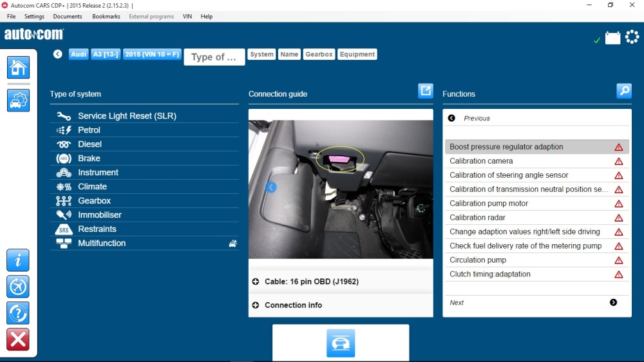The width and height of the screenshot is (644, 362).
Task: Select the Petrol system type
Action: (x=144, y=130)
